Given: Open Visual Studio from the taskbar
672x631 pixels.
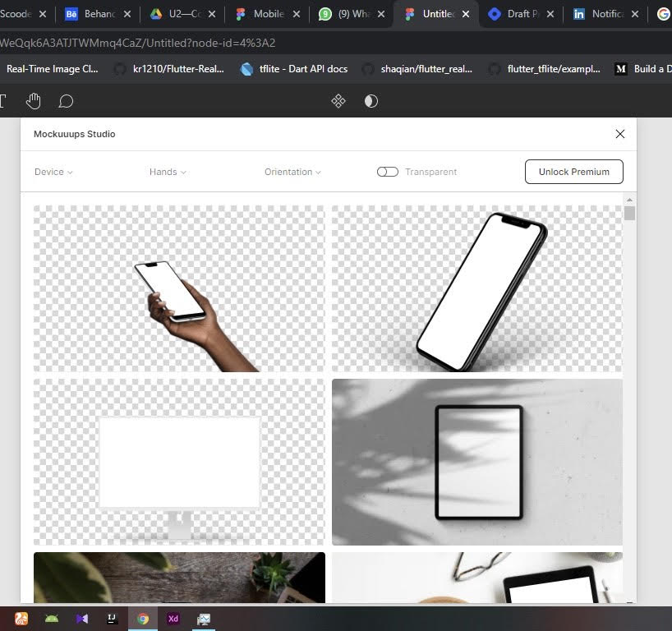Looking at the screenshot, I should point(82,619).
